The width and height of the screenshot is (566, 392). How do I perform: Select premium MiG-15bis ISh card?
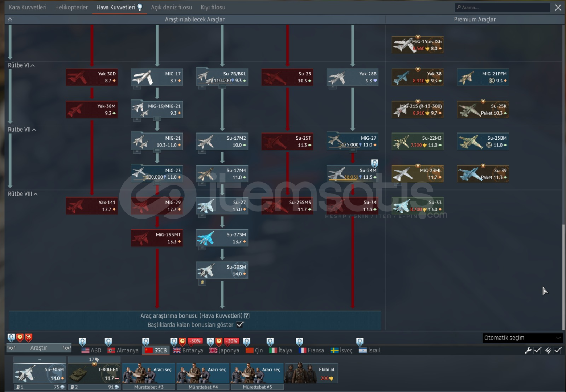tap(418, 45)
